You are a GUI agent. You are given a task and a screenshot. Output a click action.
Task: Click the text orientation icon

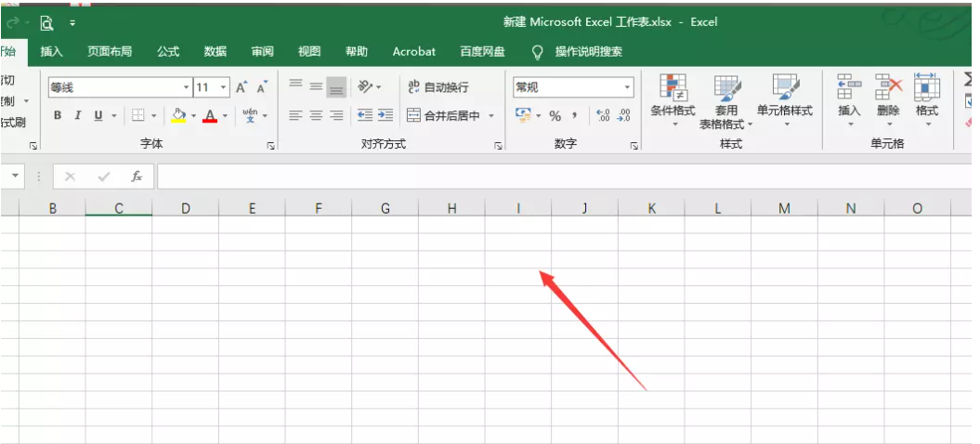(366, 87)
